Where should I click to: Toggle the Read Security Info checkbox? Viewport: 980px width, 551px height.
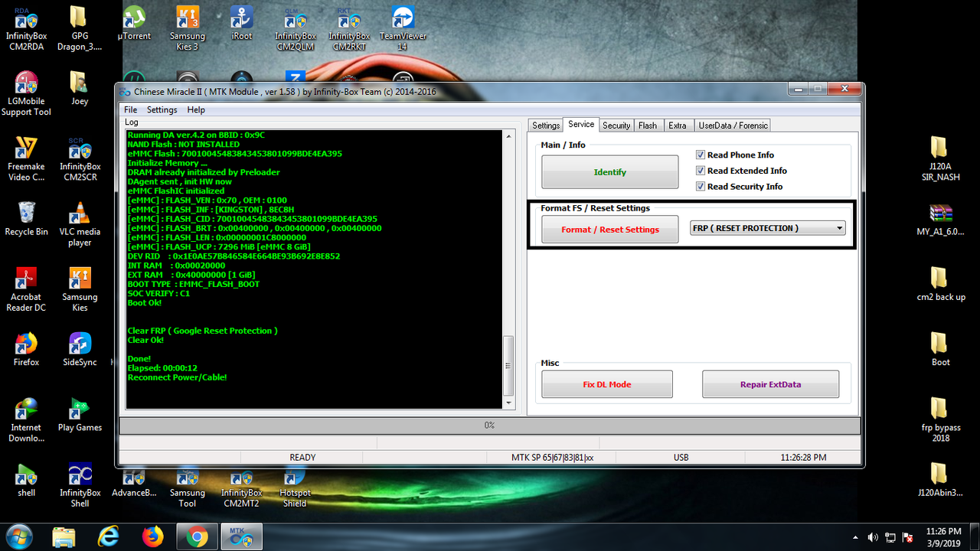[700, 187]
